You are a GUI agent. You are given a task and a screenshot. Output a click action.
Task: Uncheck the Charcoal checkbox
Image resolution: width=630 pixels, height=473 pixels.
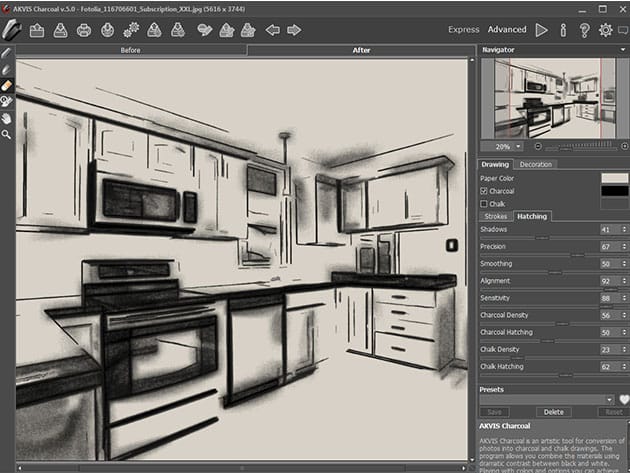point(485,190)
